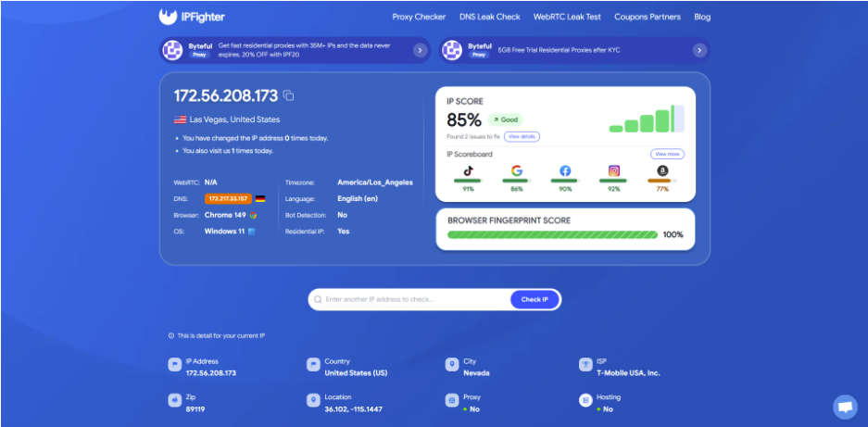Open second Byteful banner arrow

coord(699,51)
